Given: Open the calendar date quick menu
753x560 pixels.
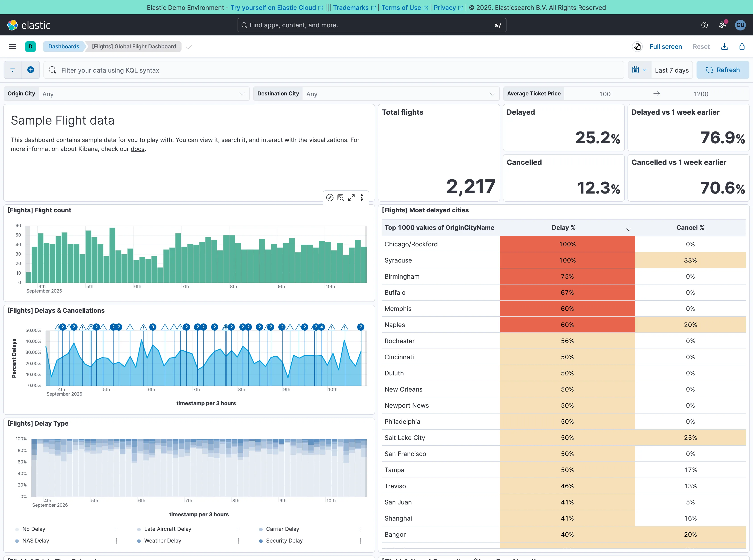Looking at the screenshot, I should click(639, 70).
